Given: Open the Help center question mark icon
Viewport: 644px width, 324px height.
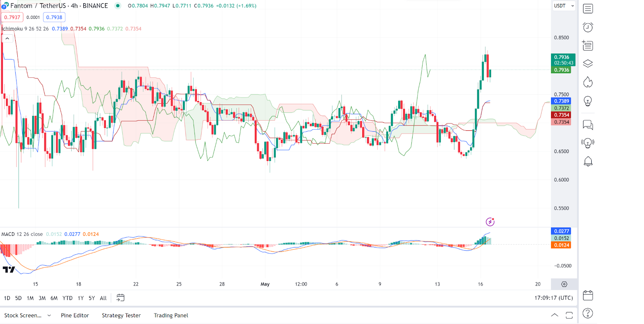Looking at the screenshot, I should click(x=588, y=313).
